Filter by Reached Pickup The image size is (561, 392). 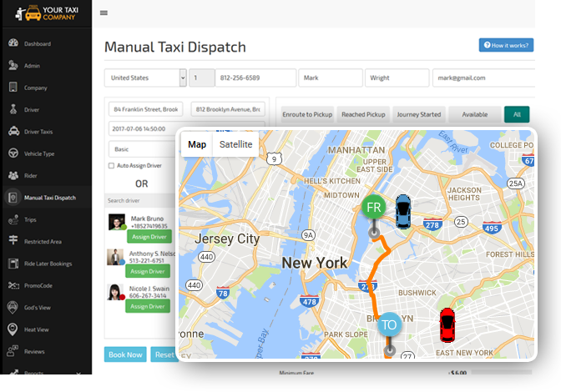(x=363, y=114)
